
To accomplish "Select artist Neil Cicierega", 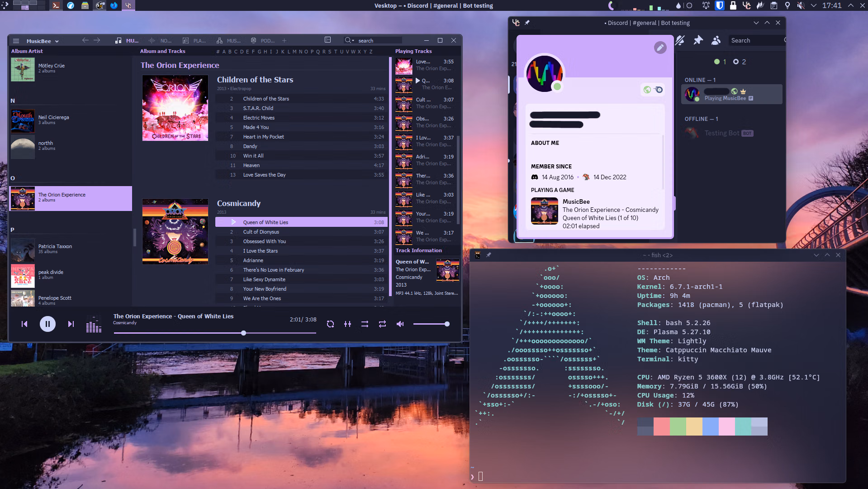I will pyautogui.click(x=71, y=121).
